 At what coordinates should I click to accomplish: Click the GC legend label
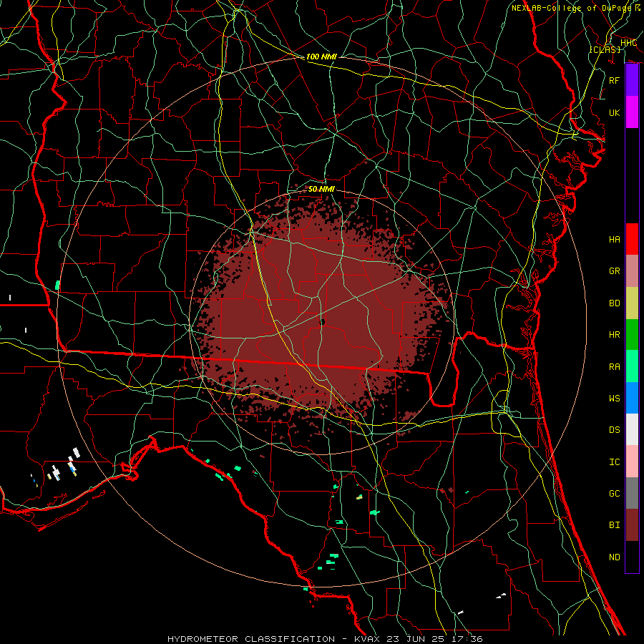615,494
